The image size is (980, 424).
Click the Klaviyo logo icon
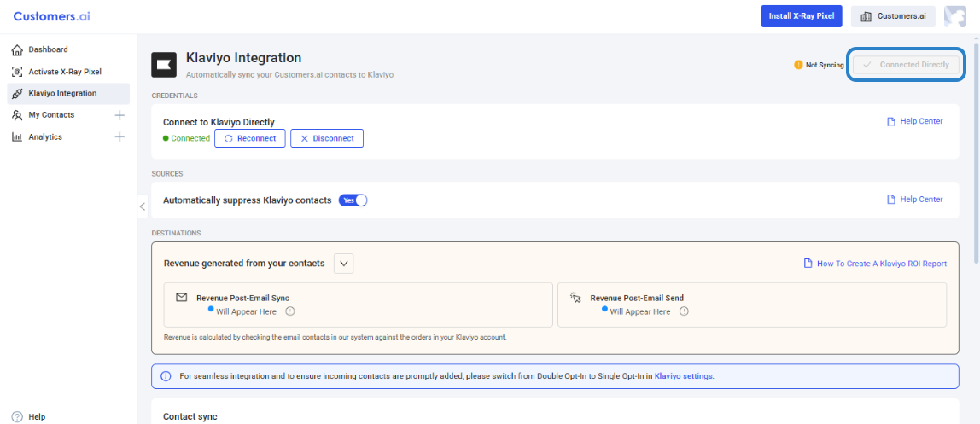(164, 65)
